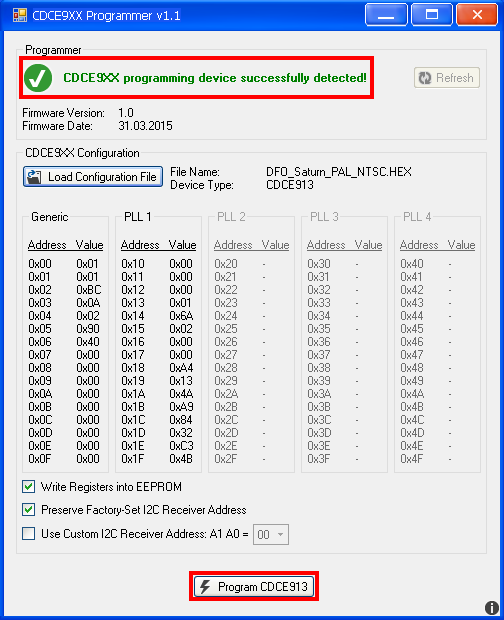Click the value 0xA9 in PLL 1
Viewport: 504px width, 620px height.
point(181,407)
